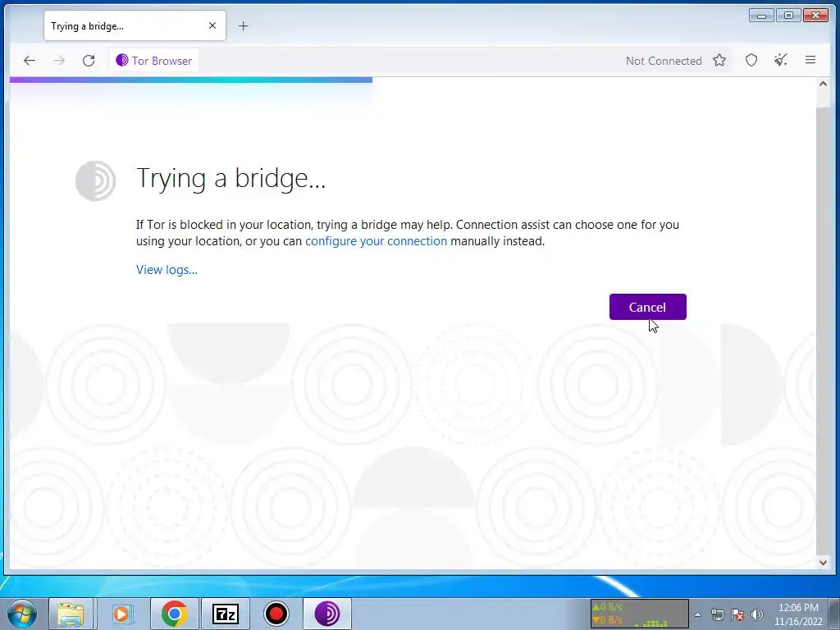Launch Windows Media Player from taskbar

pos(122,614)
